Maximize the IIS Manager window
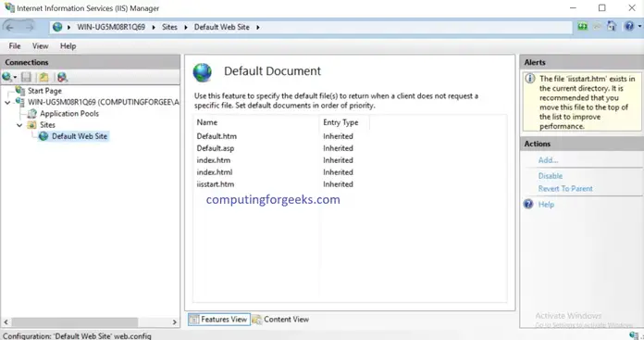 tap(601, 7)
